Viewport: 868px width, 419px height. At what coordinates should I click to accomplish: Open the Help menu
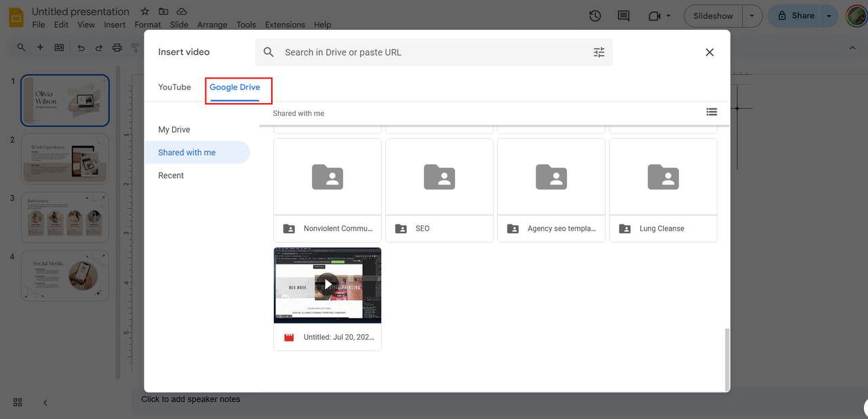pyautogui.click(x=323, y=24)
